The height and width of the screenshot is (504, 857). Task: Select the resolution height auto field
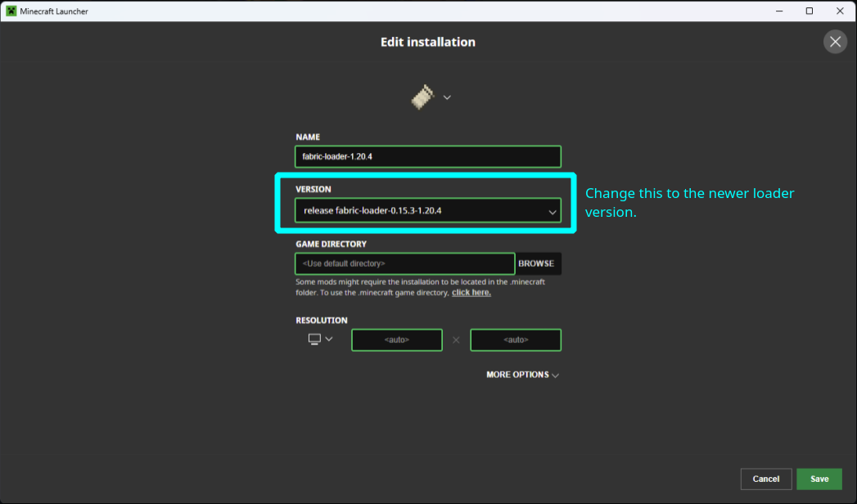tap(515, 340)
